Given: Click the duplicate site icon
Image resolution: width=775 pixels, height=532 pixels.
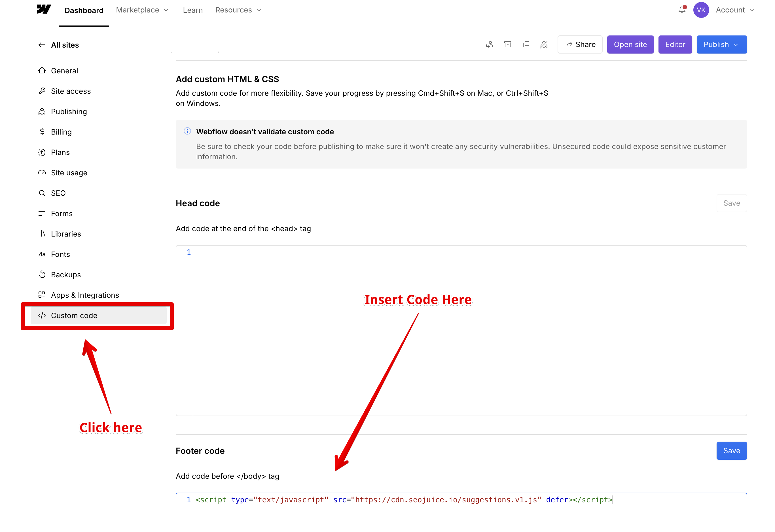Looking at the screenshot, I should 526,44.
